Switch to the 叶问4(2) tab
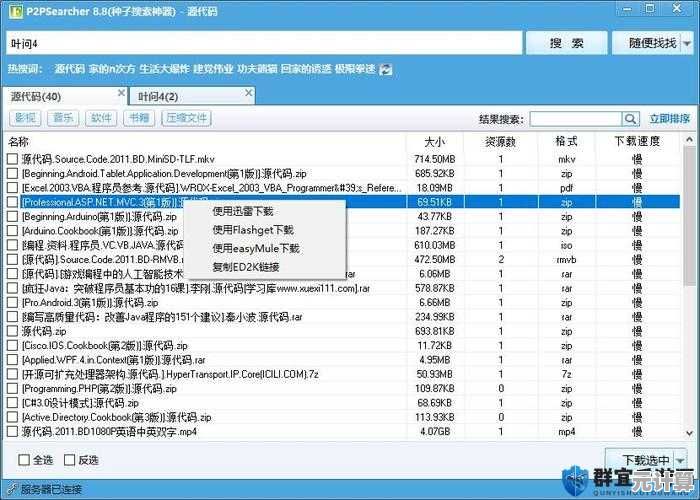Image resolution: width=700 pixels, height=500 pixels. pos(157,96)
